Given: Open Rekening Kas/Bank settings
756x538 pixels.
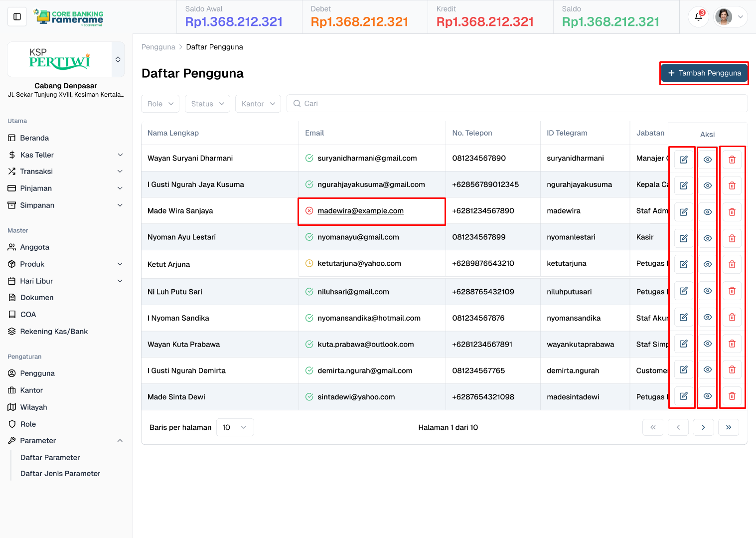Looking at the screenshot, I should pos(53,331).
